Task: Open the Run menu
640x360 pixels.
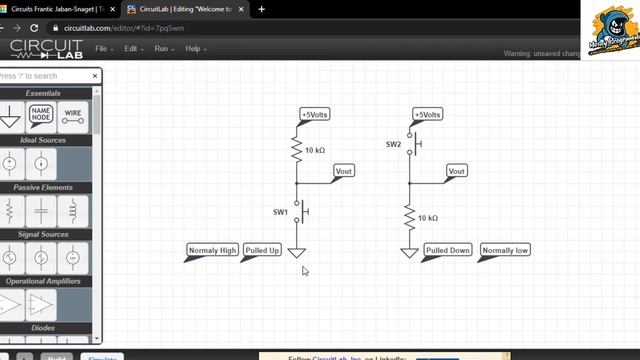Action: click(164, 49)
